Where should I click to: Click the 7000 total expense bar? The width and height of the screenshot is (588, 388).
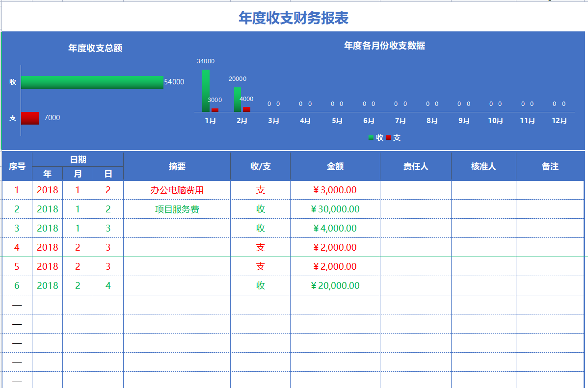click(30, 118)
